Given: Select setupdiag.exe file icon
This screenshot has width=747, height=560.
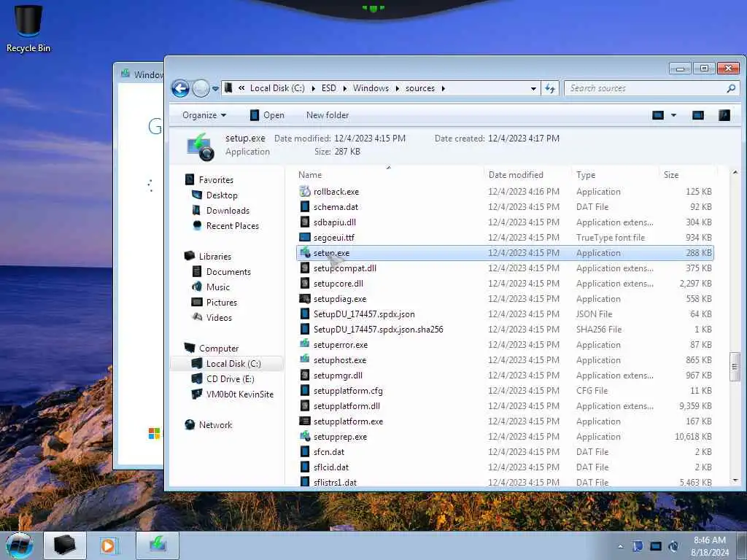Looking at the screenshot, I should (x=305, y=298).
